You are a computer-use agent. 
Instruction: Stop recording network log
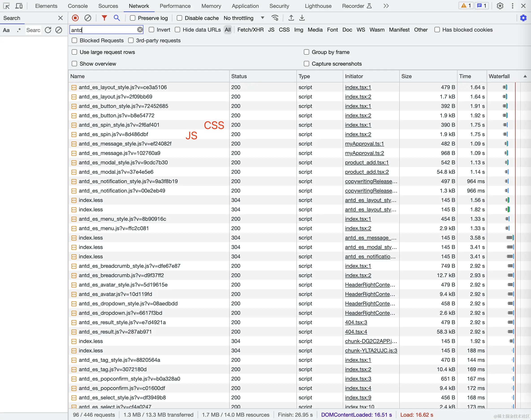75,18
